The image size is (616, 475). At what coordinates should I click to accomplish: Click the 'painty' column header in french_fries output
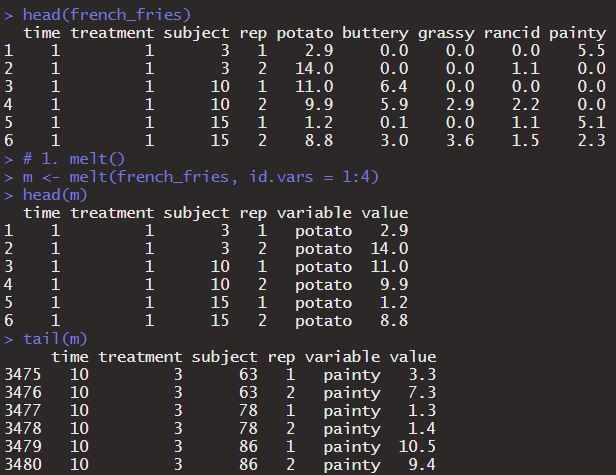tap(578, 33)
